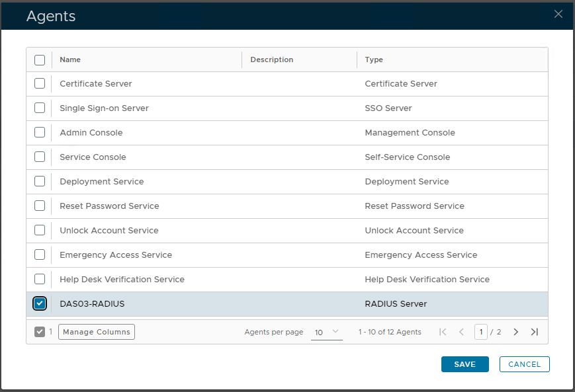Viewport: 575px width, 392px height.
Task: Click the Description column header
Action: click(x=271, y=59)
